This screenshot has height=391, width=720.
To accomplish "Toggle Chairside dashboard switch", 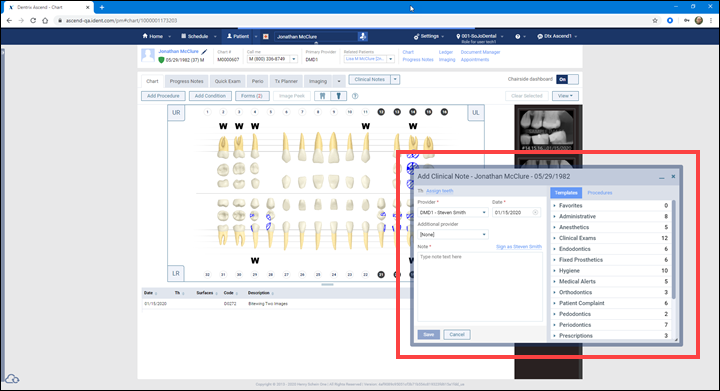I will coord(567,79).
